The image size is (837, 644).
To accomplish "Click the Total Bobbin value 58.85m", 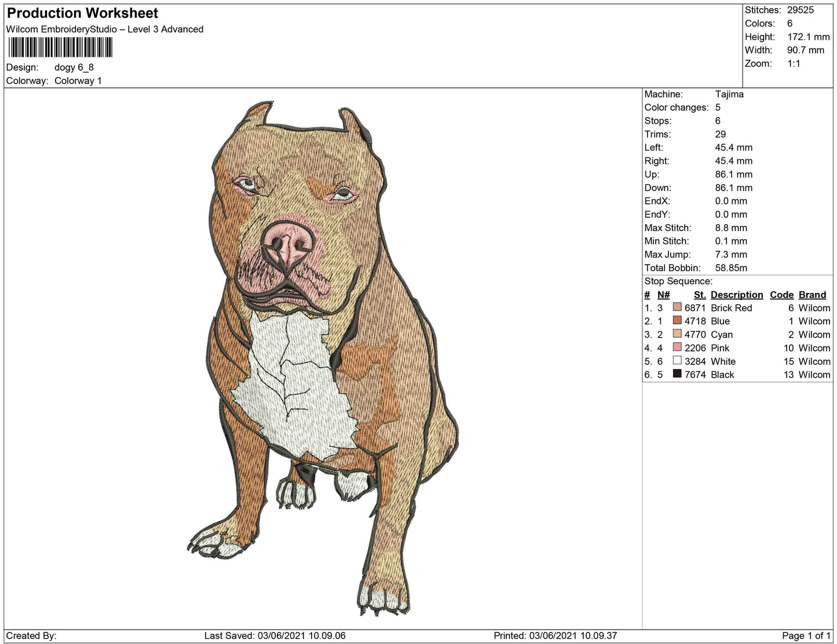I will (x=732, y=268).
